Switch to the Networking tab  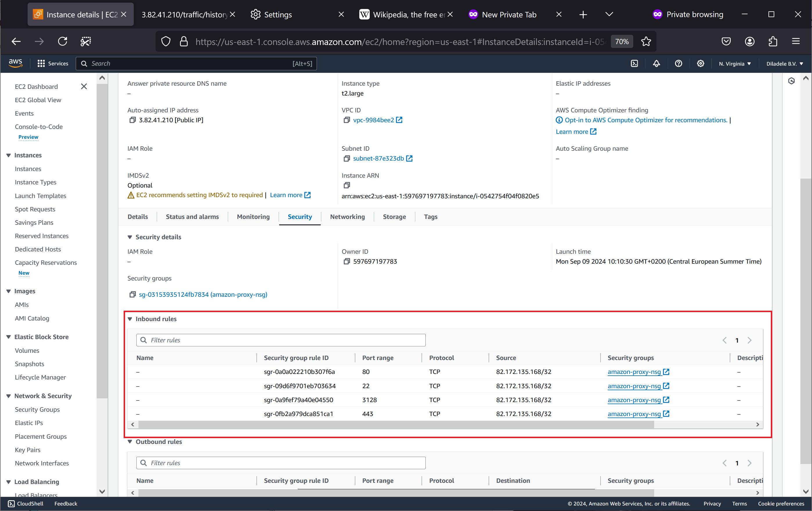tap(347, 217)
